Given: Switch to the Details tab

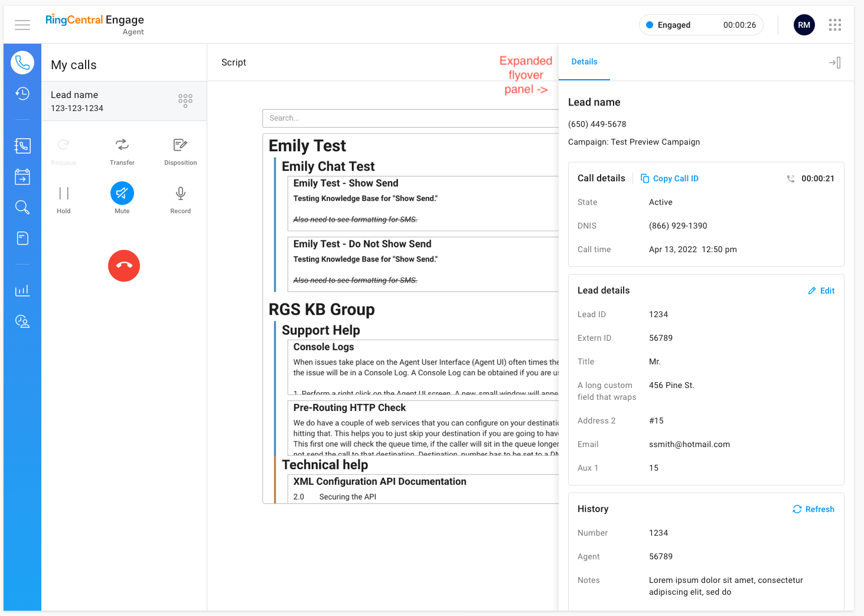Looking at the screenshot, I should pyautogui.click(x=584, y=61).
